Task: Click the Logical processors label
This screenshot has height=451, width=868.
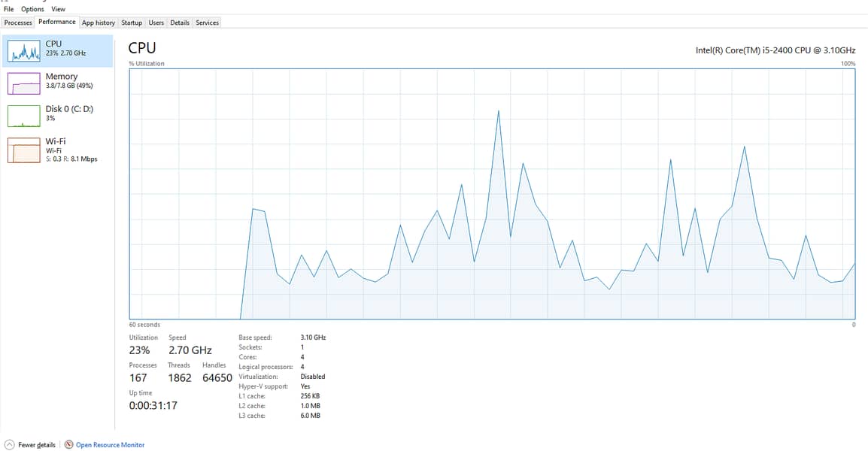Action: click(266, 367)
